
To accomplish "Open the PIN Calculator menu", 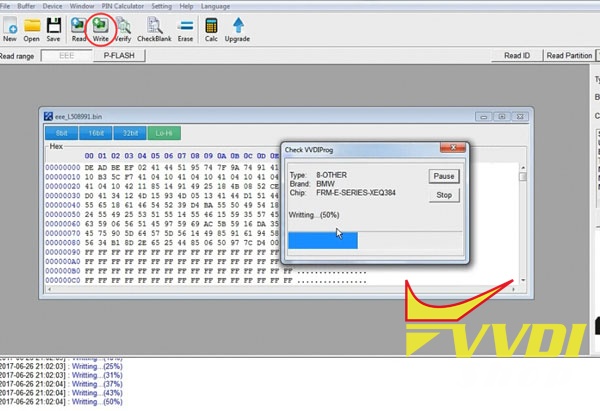I will [123, 6].
